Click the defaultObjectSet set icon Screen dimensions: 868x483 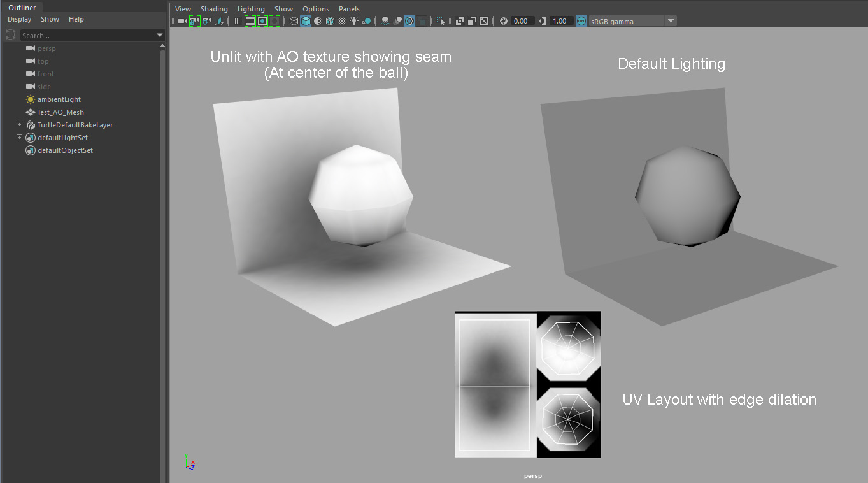pyautogui.click(x=30, y=150)
